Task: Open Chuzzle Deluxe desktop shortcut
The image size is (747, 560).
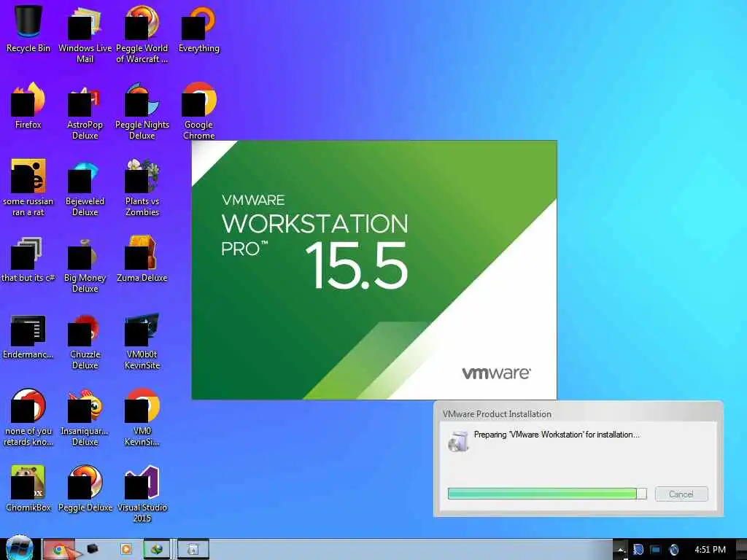Action: coord(85,341)
